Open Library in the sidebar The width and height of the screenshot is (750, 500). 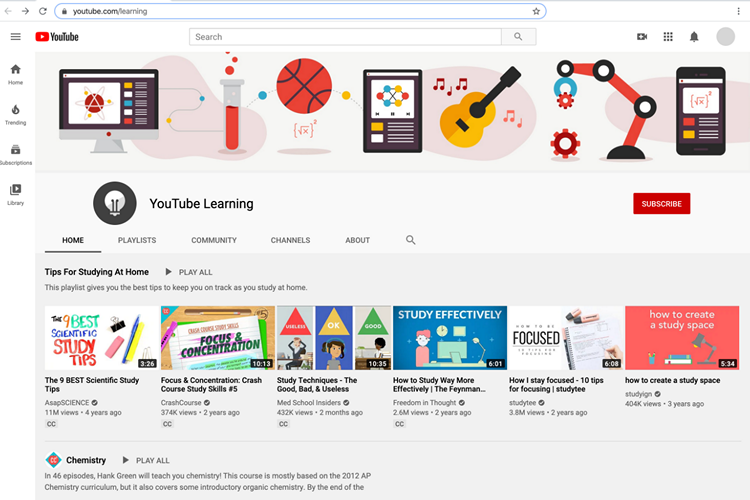click(15, 194)
